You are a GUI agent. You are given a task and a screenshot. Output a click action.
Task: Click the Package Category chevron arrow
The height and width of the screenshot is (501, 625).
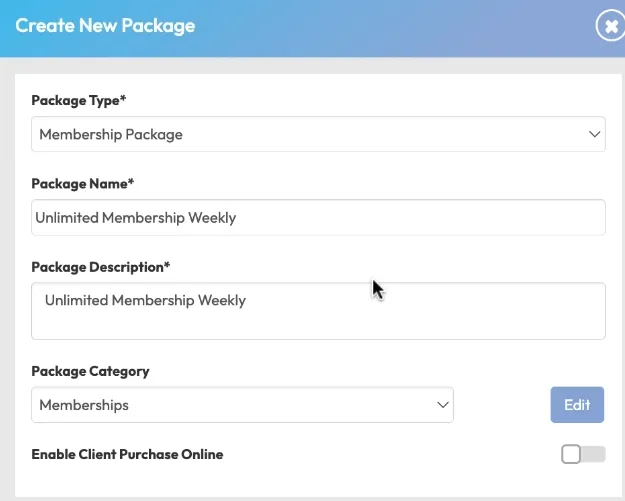(442, 405)
